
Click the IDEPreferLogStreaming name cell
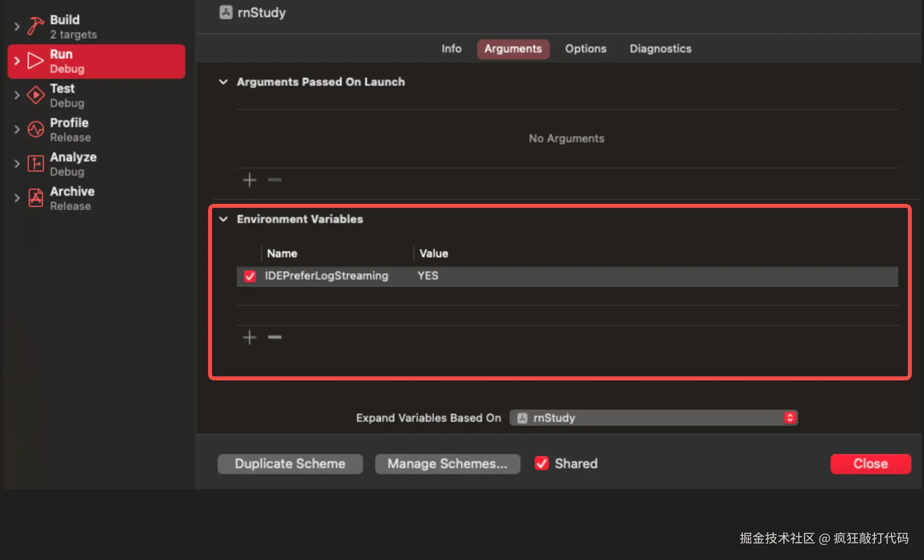(x=327, y=276)
